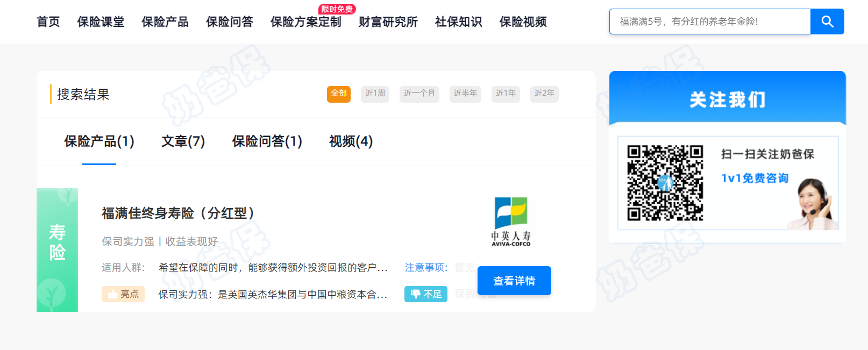Filter results by 近2年
This screenshot has height=350, width=868.
(x=544, y=94)
